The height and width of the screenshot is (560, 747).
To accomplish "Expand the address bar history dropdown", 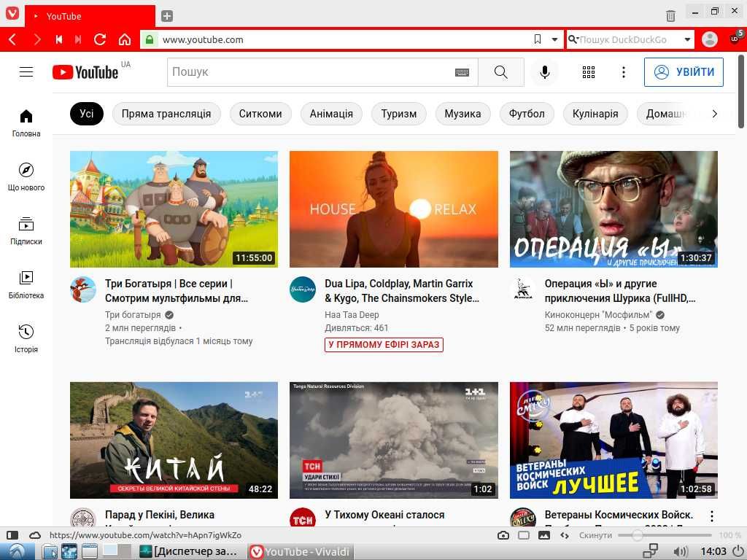I will tap(554, 39).
